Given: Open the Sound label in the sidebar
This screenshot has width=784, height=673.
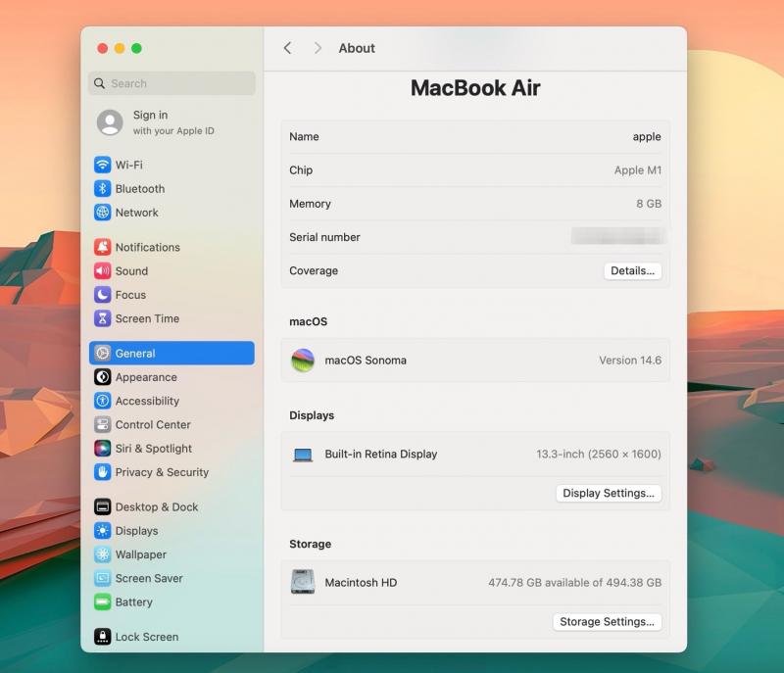Looking at the screenshot, I should pos(131,270).
